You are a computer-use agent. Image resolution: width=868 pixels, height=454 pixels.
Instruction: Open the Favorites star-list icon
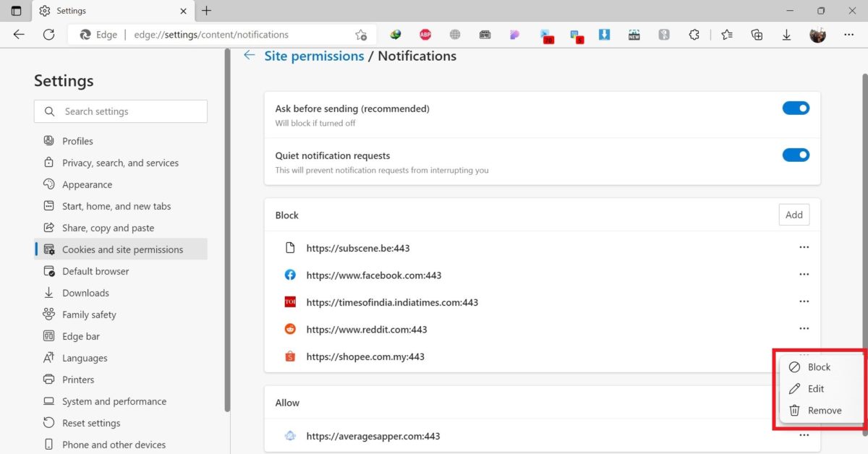tap(727, 34)
